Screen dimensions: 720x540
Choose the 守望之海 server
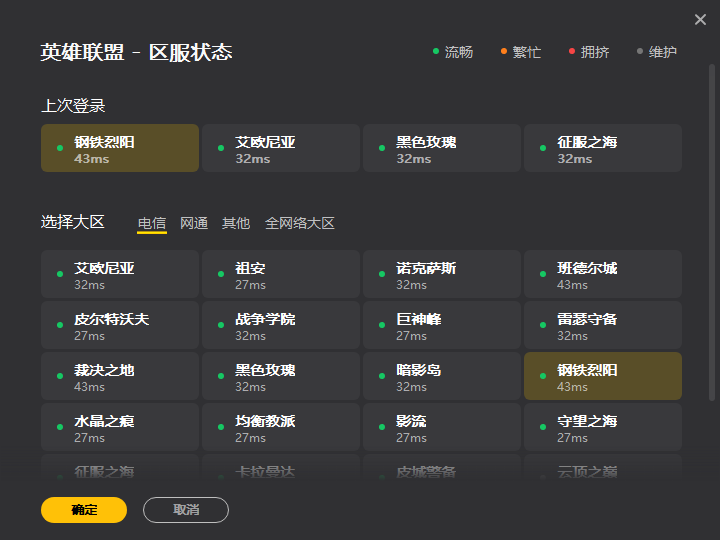[603, 427]
